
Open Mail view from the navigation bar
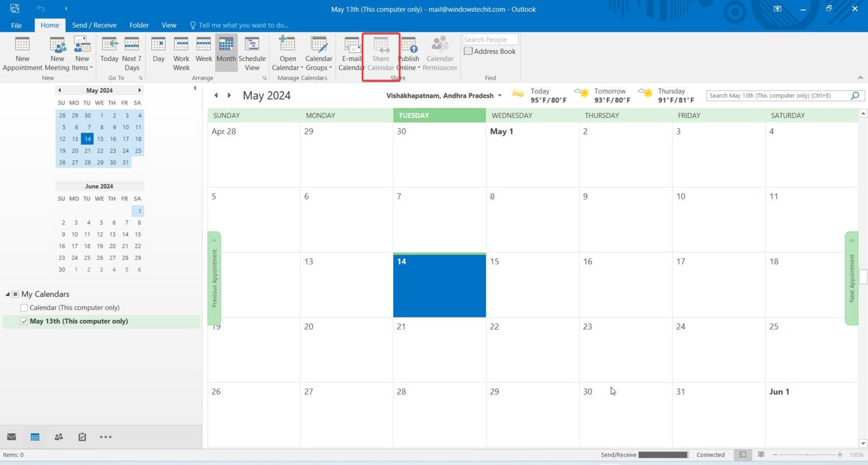coord(11,436)
